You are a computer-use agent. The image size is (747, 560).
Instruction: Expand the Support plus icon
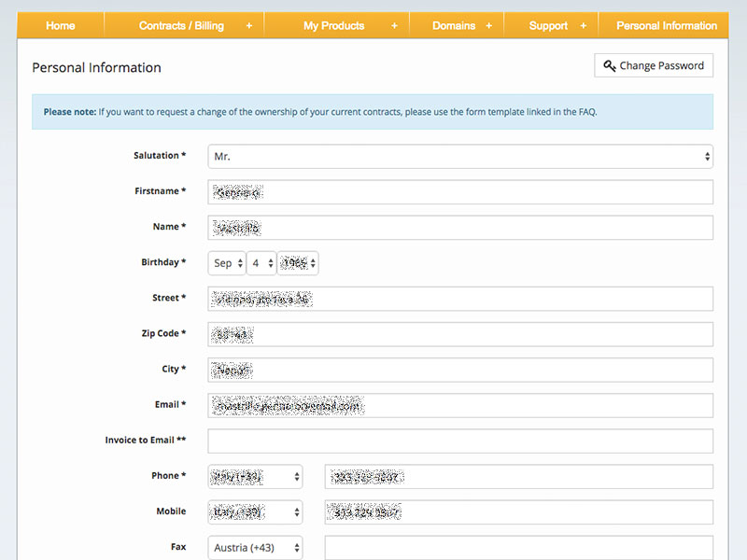pos(583,26)
